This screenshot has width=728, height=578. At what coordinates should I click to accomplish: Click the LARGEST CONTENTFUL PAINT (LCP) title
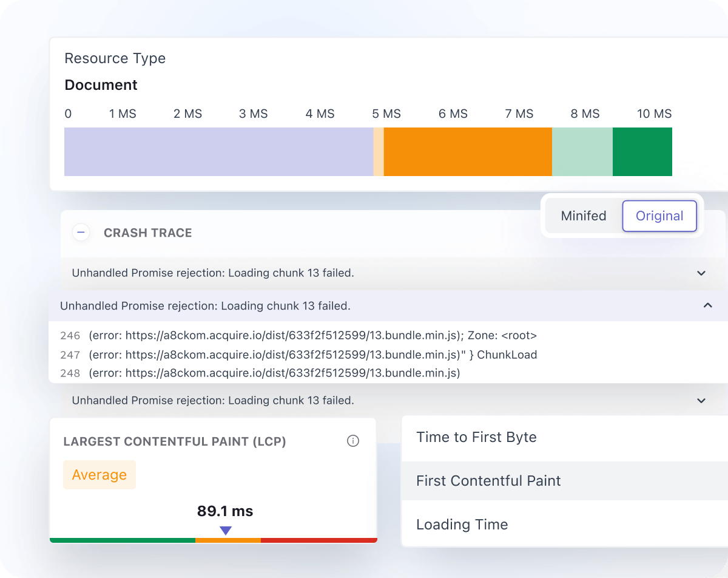(175, 442)
